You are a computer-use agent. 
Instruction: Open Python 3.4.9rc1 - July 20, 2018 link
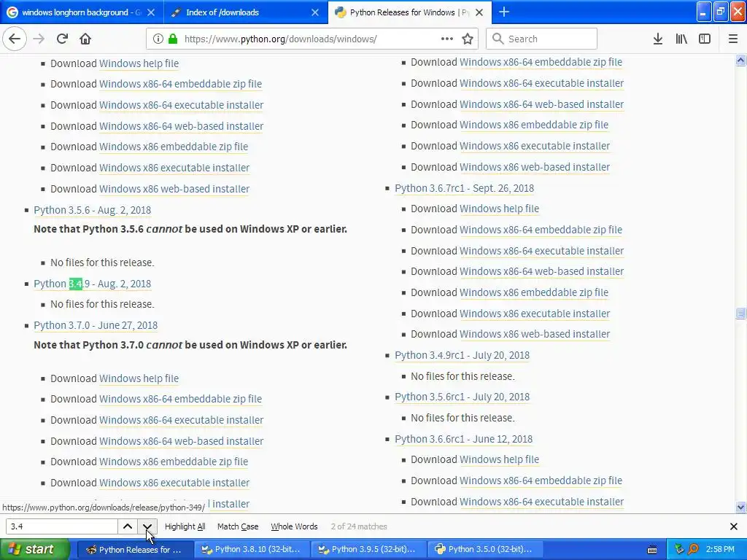tap(462, 355)
